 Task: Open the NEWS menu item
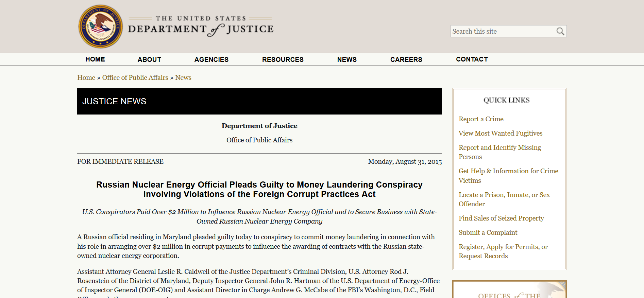[347, 59]
